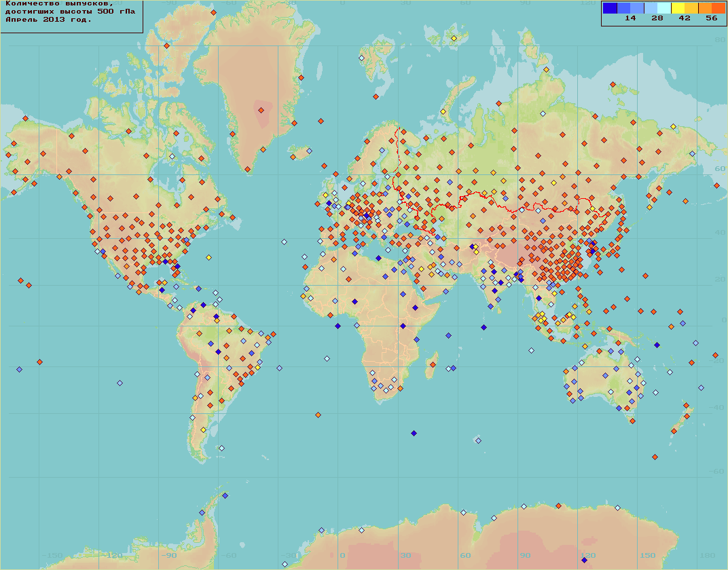The width and height of the screenshot is (728, 570).
Task: Select the yellow marker in the Atlantic near Bermuda
Action: click(x=209, y=257)
